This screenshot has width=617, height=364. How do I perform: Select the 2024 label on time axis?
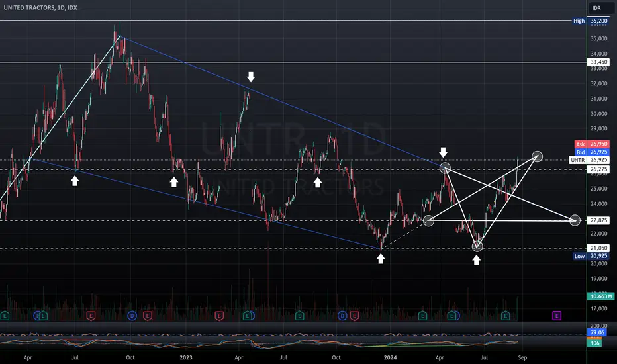coord(390,357)
